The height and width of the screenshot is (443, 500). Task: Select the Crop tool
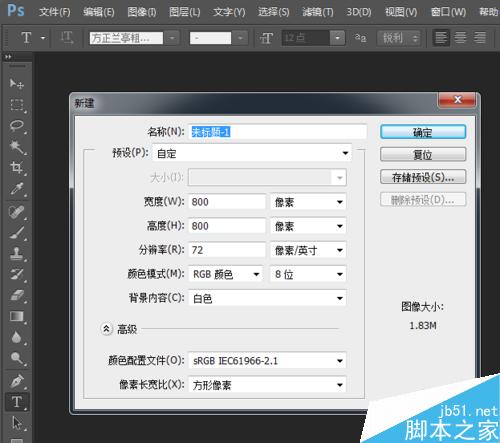tap(17, 167)
